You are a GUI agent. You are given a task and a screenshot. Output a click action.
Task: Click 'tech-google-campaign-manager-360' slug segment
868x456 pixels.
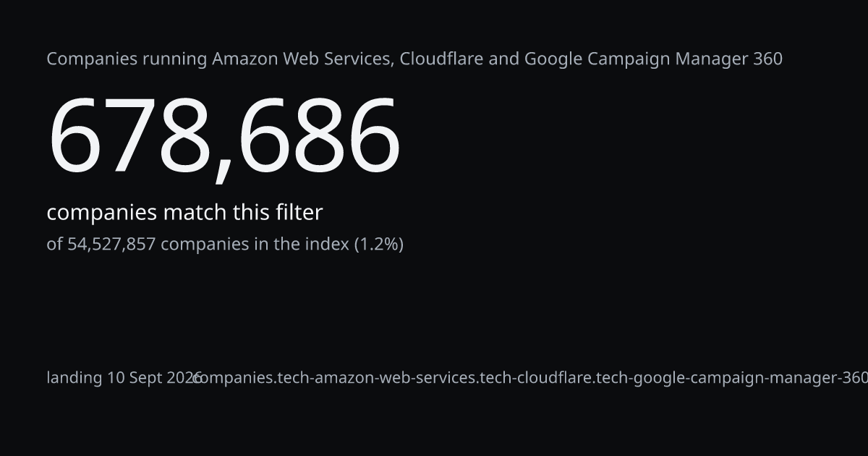pyautogui.click(x=732, y=378)
